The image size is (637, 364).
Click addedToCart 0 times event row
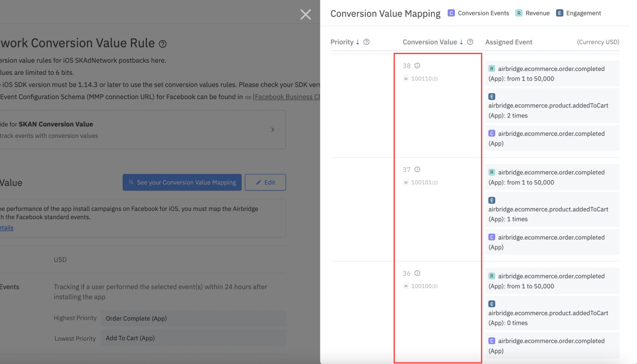pyautogui.click(x=552, y=313)
